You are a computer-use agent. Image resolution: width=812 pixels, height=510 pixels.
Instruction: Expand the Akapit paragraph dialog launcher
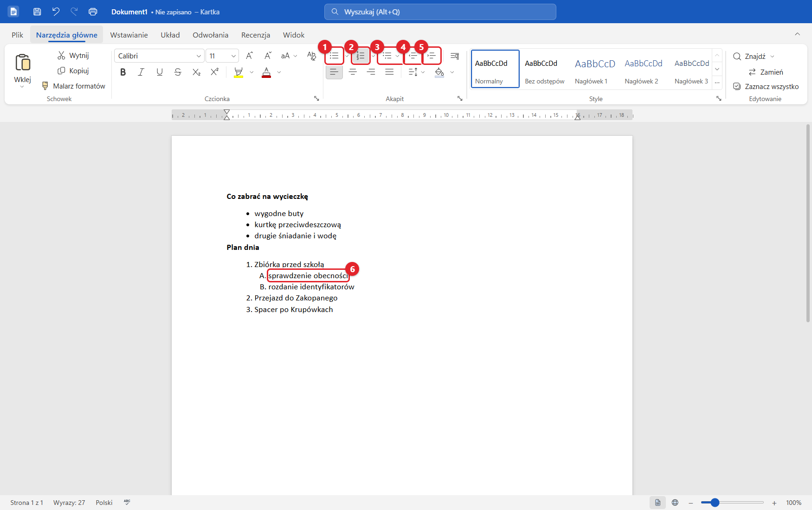point(460,98)
